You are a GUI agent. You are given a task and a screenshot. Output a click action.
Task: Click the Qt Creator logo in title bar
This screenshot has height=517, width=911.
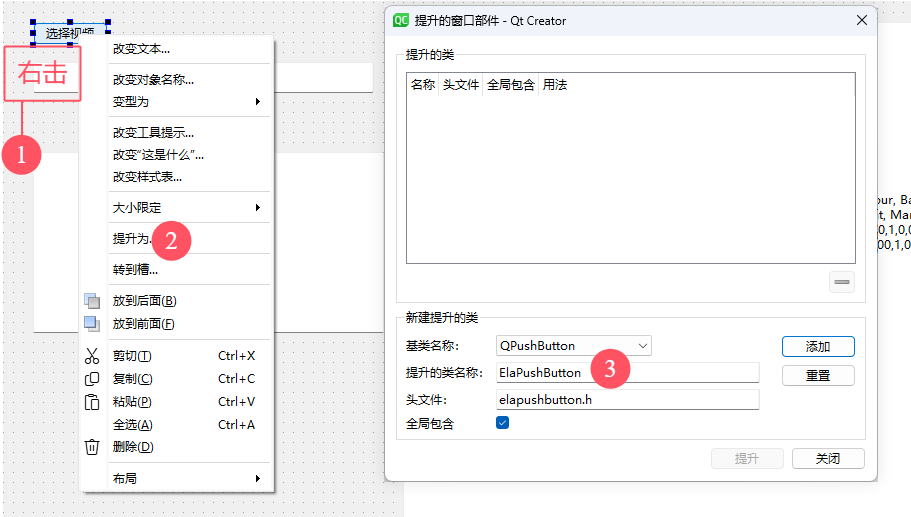[x=401, y=20]
